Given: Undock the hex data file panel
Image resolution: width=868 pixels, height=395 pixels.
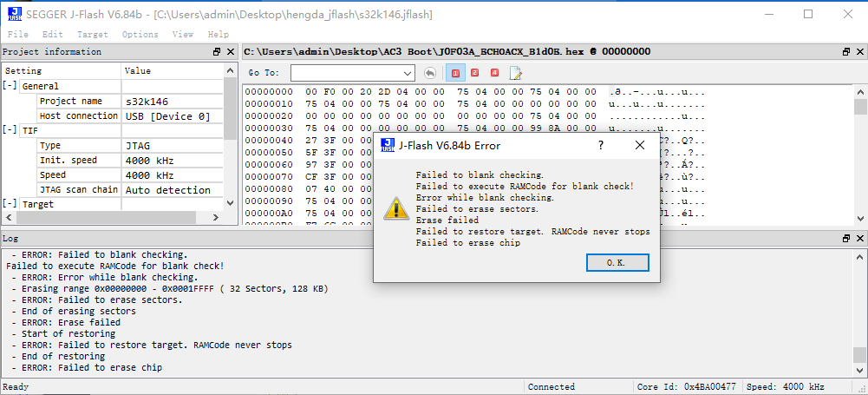Looking at the screenshot, I should coord(846,51).
